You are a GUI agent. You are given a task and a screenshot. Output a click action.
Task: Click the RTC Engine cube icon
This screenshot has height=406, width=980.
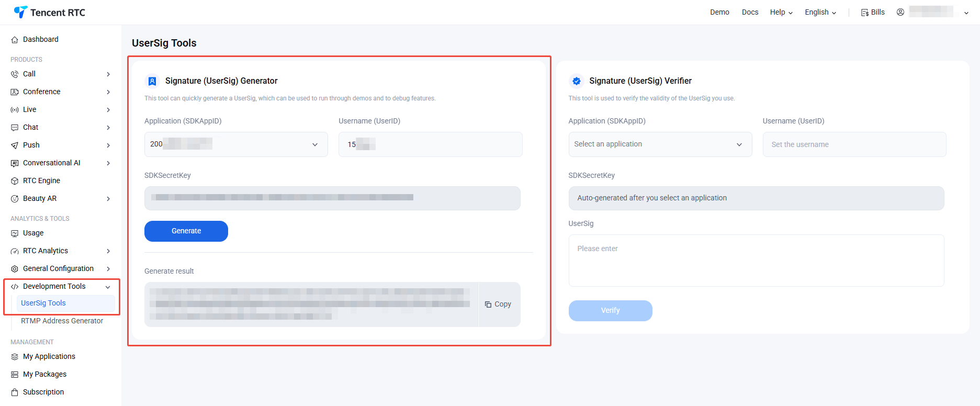(x=15, y=181)
